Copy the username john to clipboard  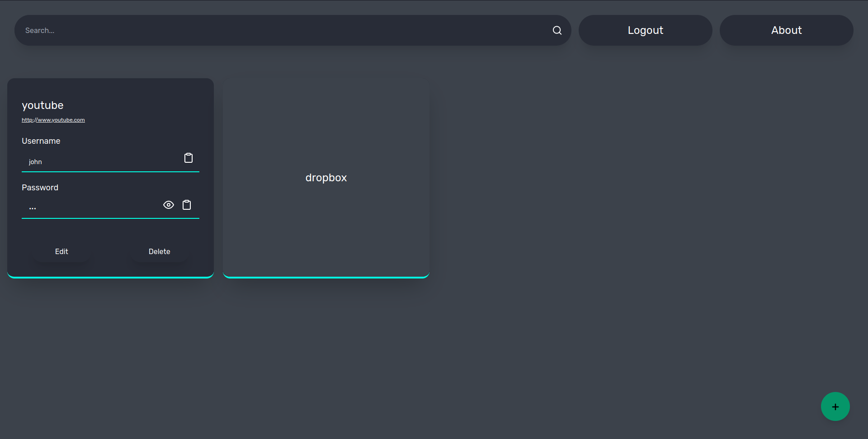point(189,158)
